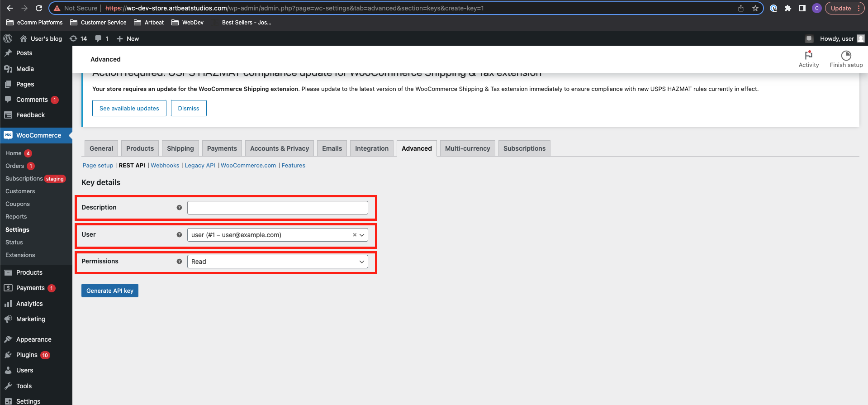Open the Howdy, user account menu
868x405 pixels.
click(842, 38)
